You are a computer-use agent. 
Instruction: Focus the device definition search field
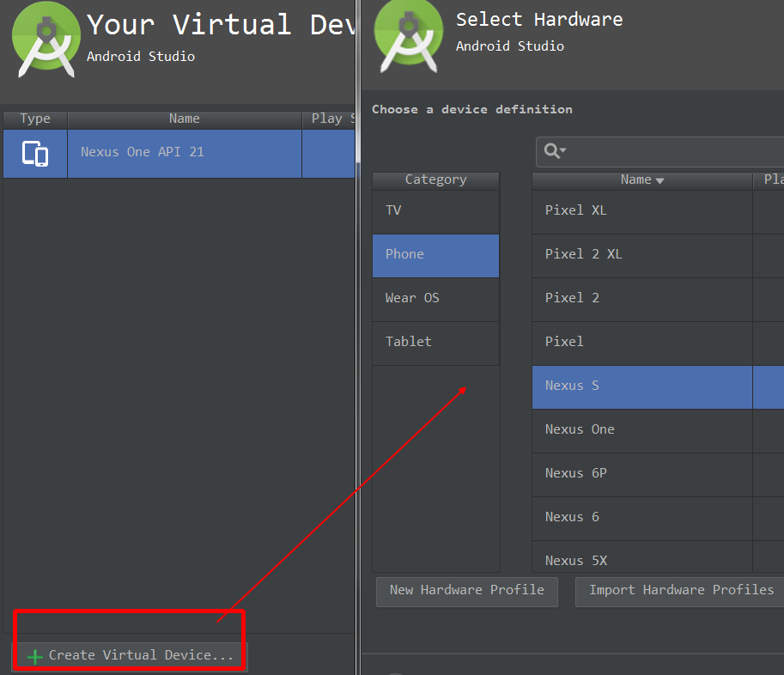tap(660, 151)
